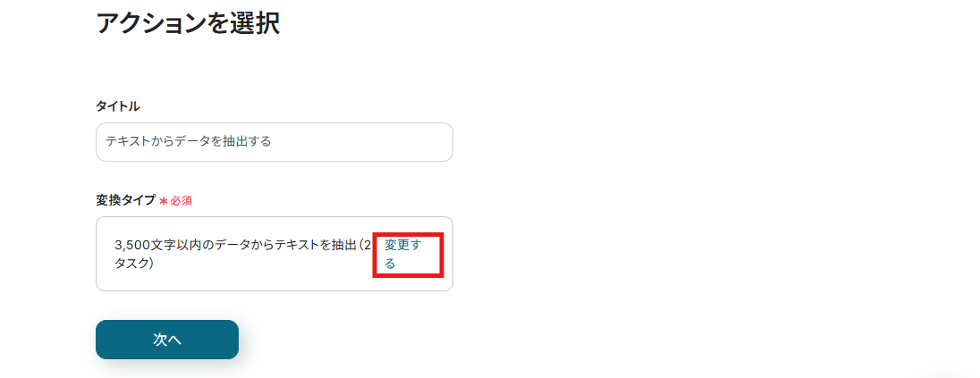Viewport: 980px width, 378px height.
Task: Click the blank area beside 次へ button
Action: [x=350, y=340]
